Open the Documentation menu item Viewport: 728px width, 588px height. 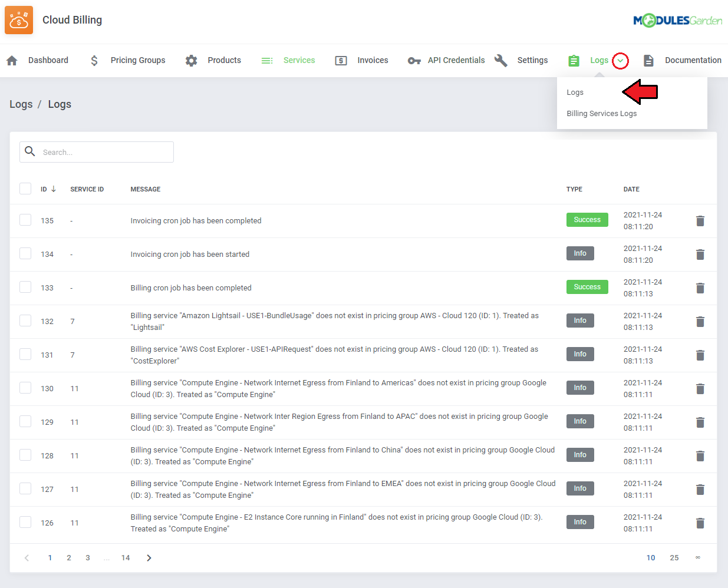pyautogui.click(x=693, y=60)
